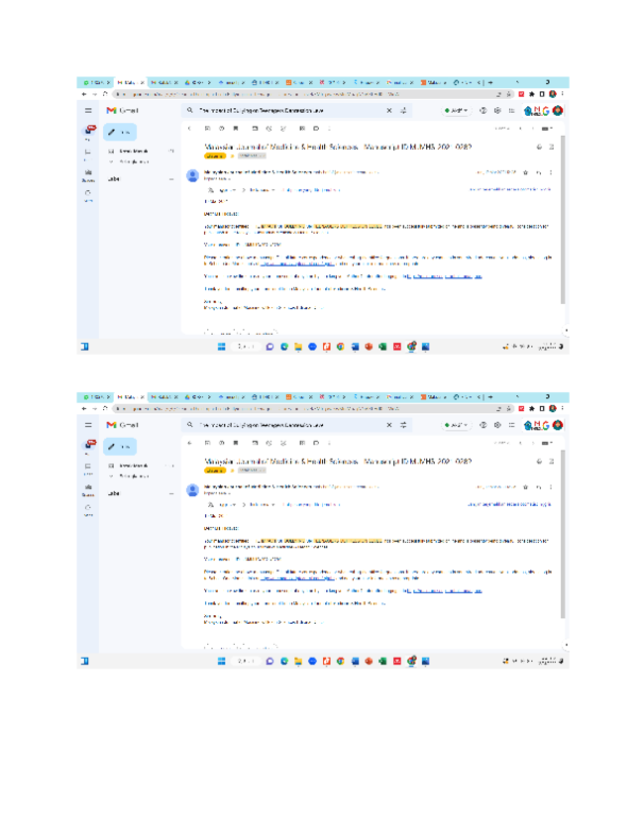This screenshot has height=833, width=644.
Task: Open Google account avatar in upper screenshot
Action: coord(558,111)
